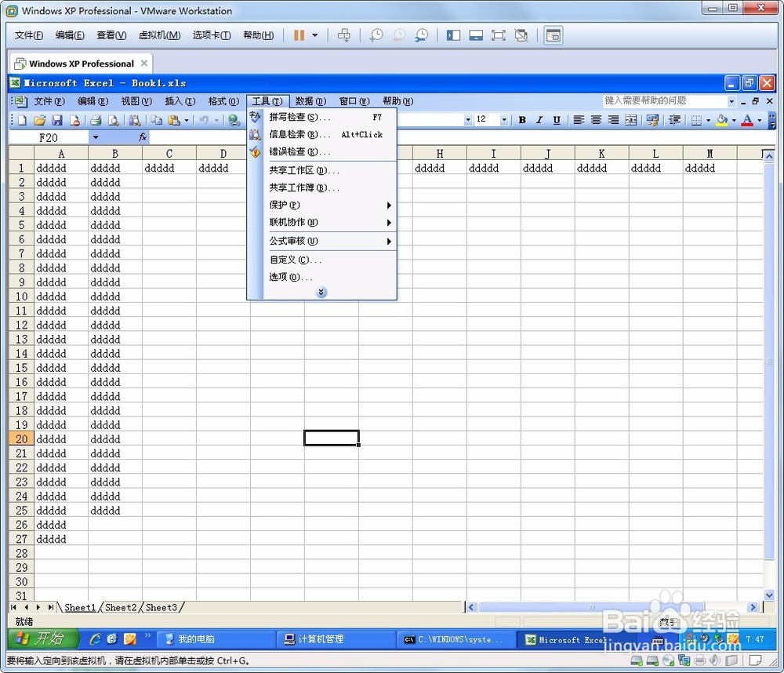The image size is (784, 673).
Task: Toggle Underline formatting button
Action: pyautogui.click(x=557, y=120)
